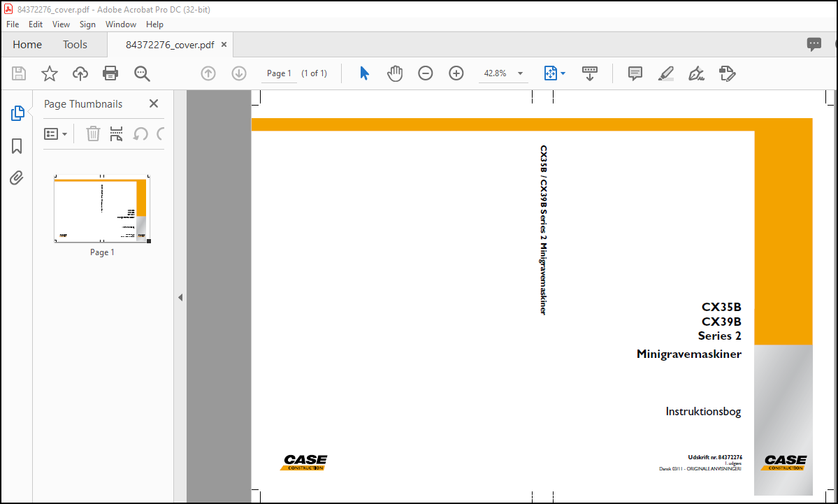This screenshot has width=838, height=504.
Task: Click the Fit page icon
Action: tap(551, 73)
